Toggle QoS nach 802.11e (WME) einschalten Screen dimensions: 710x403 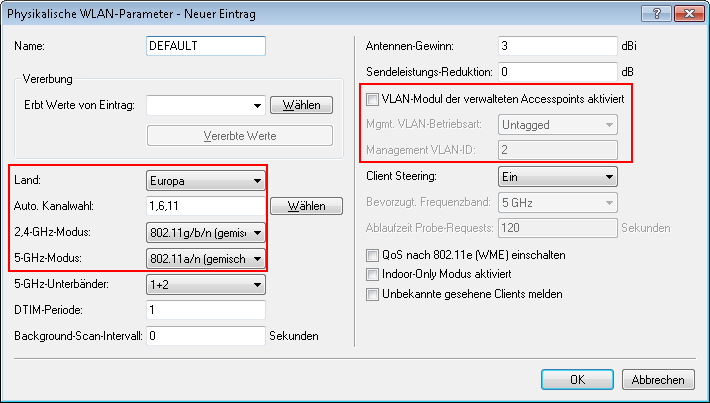tap(373, 255)
